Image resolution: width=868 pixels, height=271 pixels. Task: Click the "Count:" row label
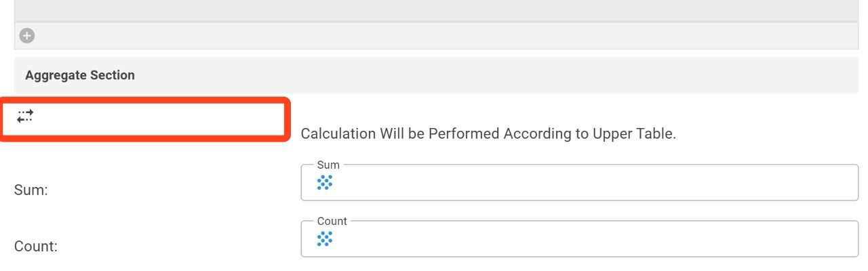[36, 247]
